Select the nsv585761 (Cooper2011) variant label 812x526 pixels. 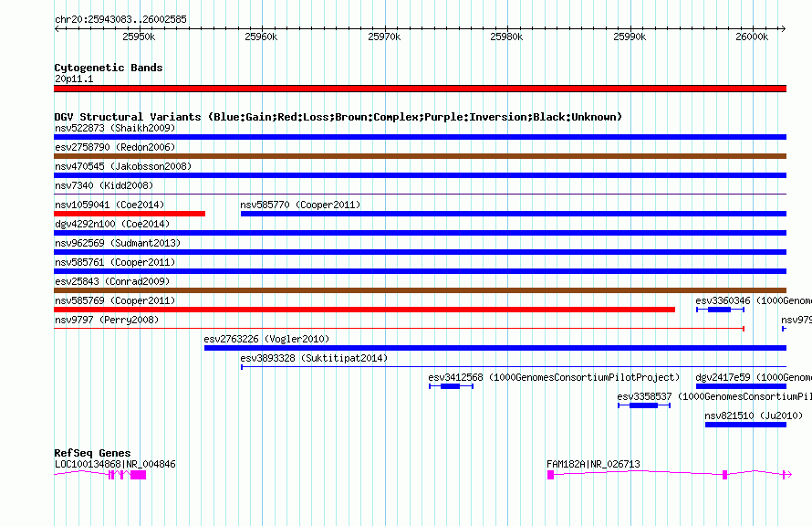click(115, 262)
